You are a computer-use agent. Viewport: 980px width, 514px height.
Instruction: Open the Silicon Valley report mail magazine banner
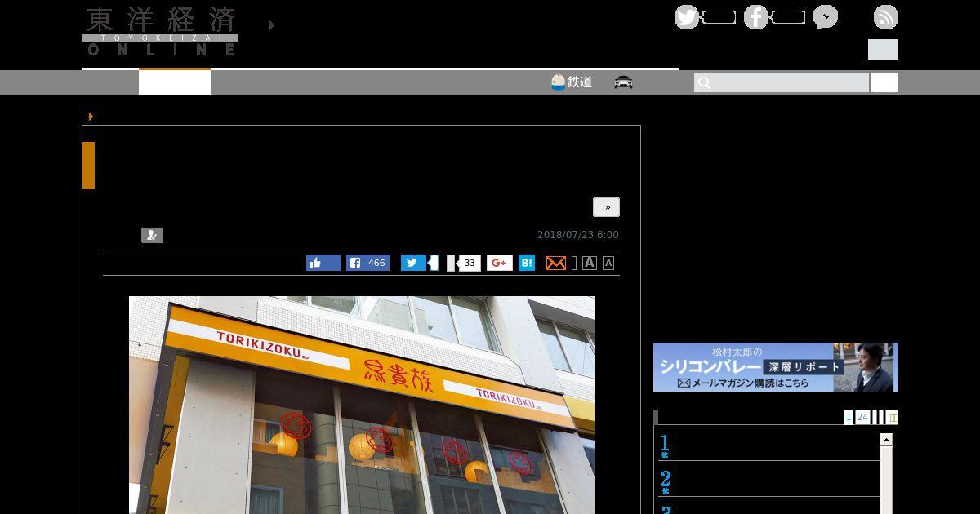click(776, 367)
